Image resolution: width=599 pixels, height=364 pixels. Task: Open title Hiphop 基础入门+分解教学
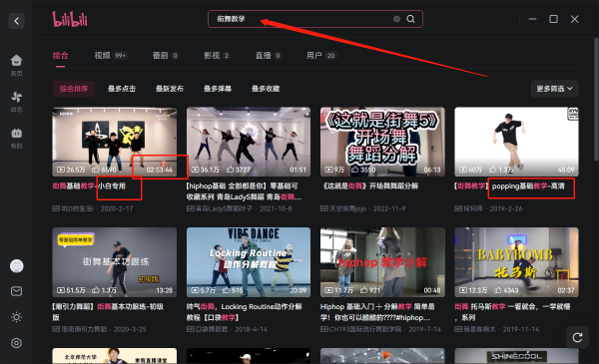377,312
